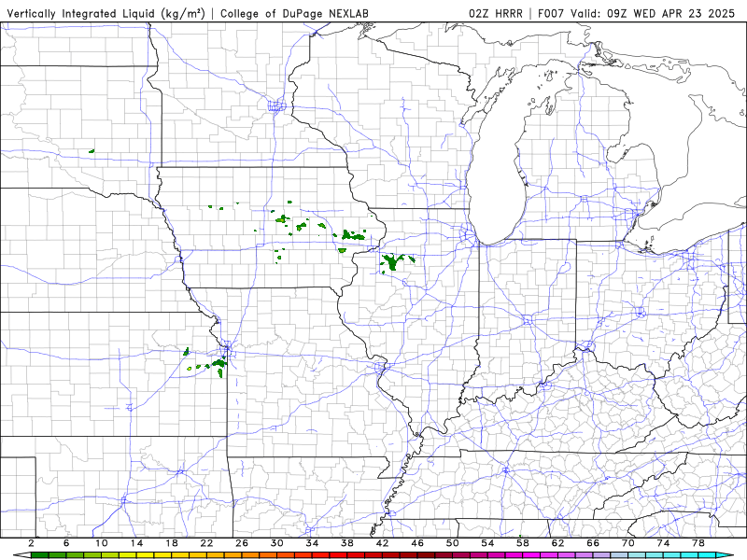Image resolution: width=747 pixels, height=560 pixels.
Task: Click the legend value '34'
Action: [x=312, y=543]
